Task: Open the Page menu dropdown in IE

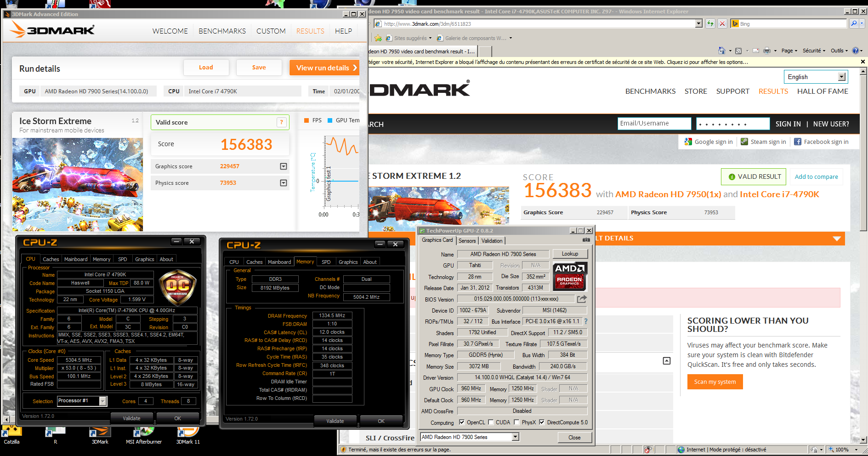Action: (789, 51)
